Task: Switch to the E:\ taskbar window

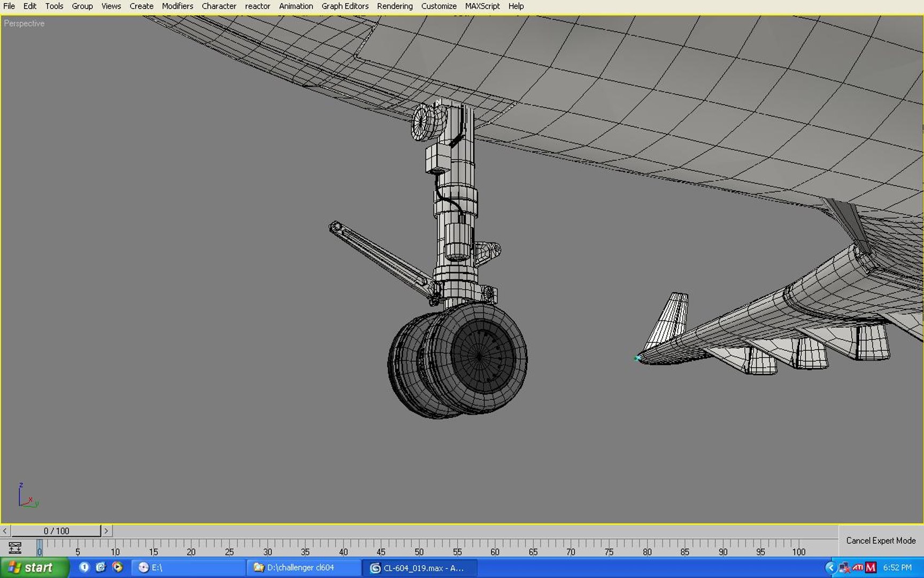Action: [x=188, y=567]
